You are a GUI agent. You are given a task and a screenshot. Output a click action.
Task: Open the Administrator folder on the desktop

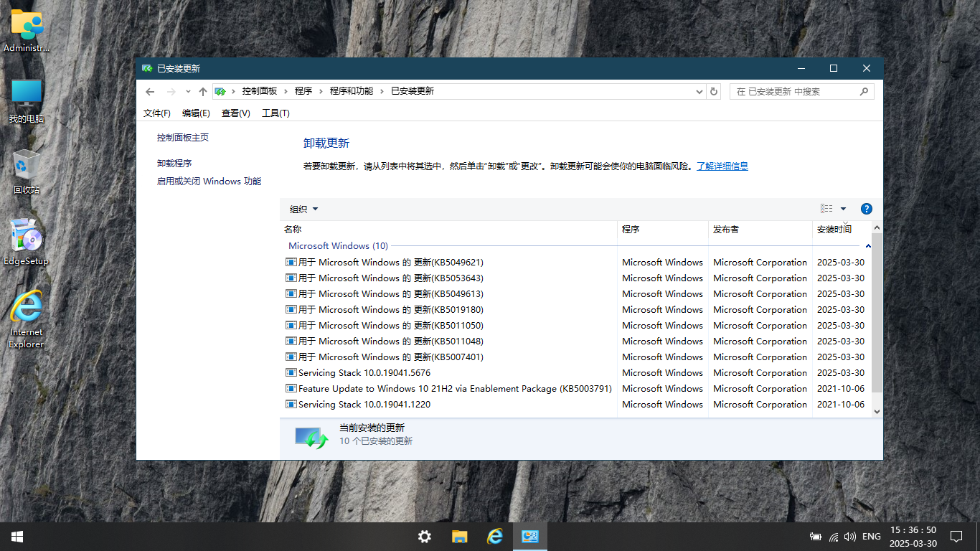tap(27, 32)
